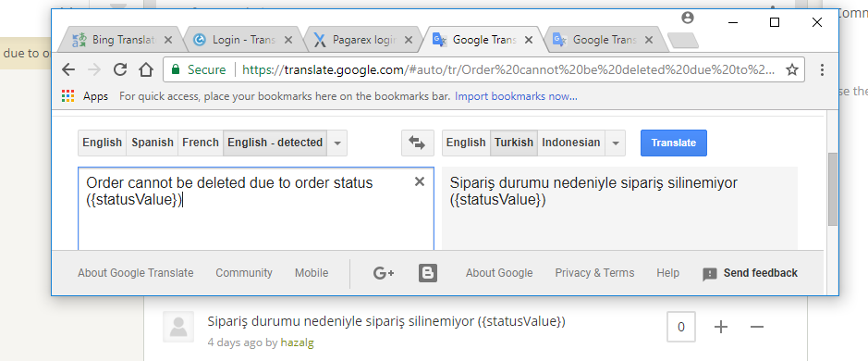Select Turkish as target language
The image size is (868, 361).
coord(514,143)
